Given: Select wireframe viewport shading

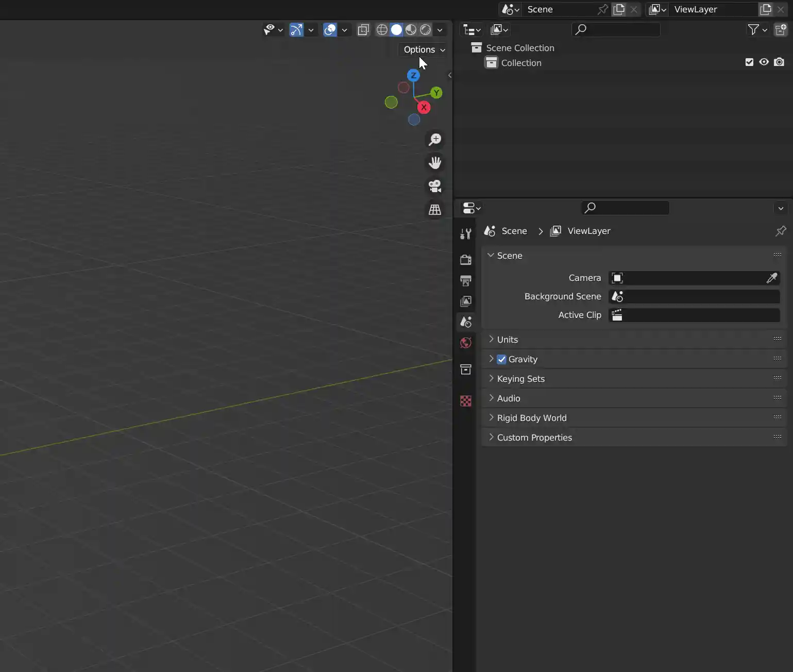Looking at the screenshot, I should (x=382, y=30).
